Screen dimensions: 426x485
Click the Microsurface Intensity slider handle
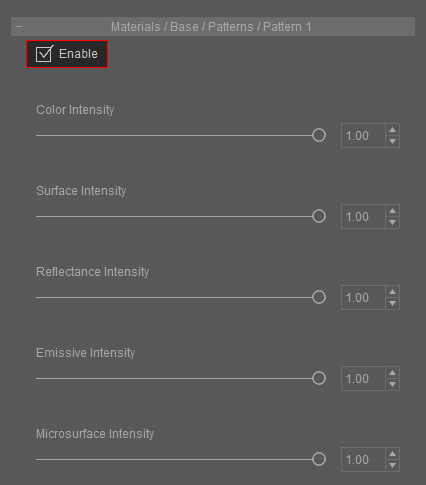coord(319,459)
